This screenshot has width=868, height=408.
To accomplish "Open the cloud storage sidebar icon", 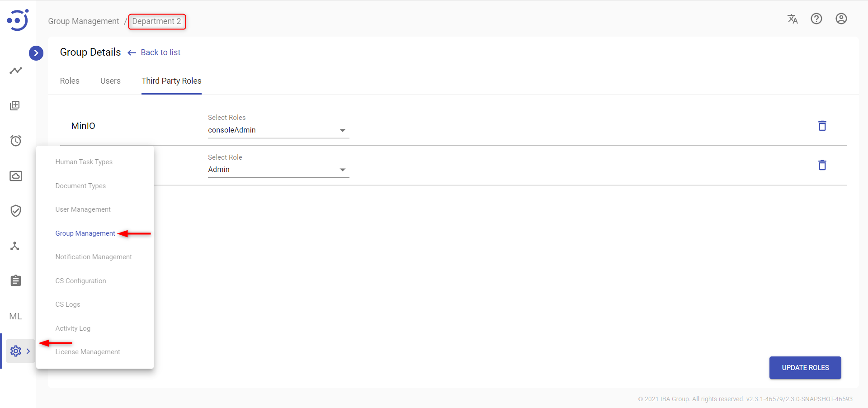I will point(16,176).
